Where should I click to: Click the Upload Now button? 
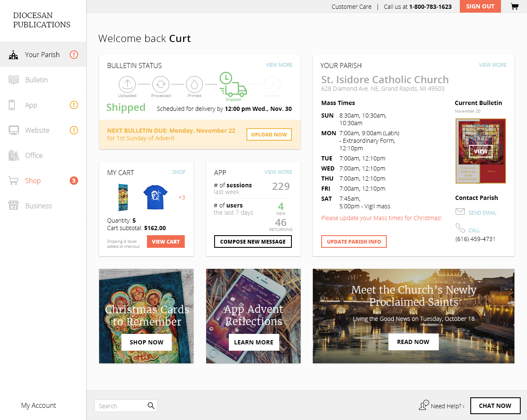[269, 134]
